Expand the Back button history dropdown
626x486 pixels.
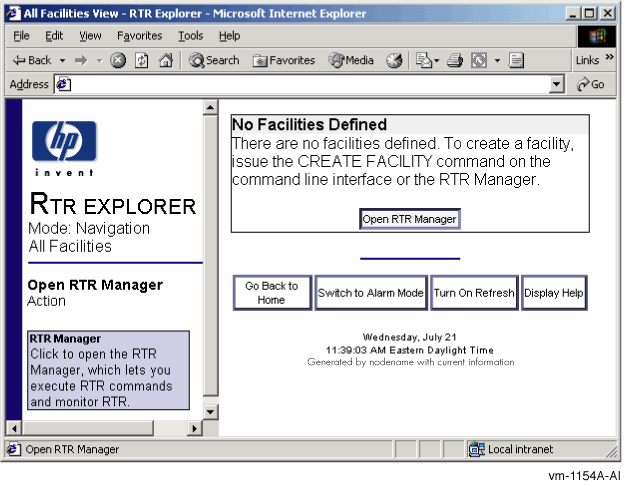62,61
